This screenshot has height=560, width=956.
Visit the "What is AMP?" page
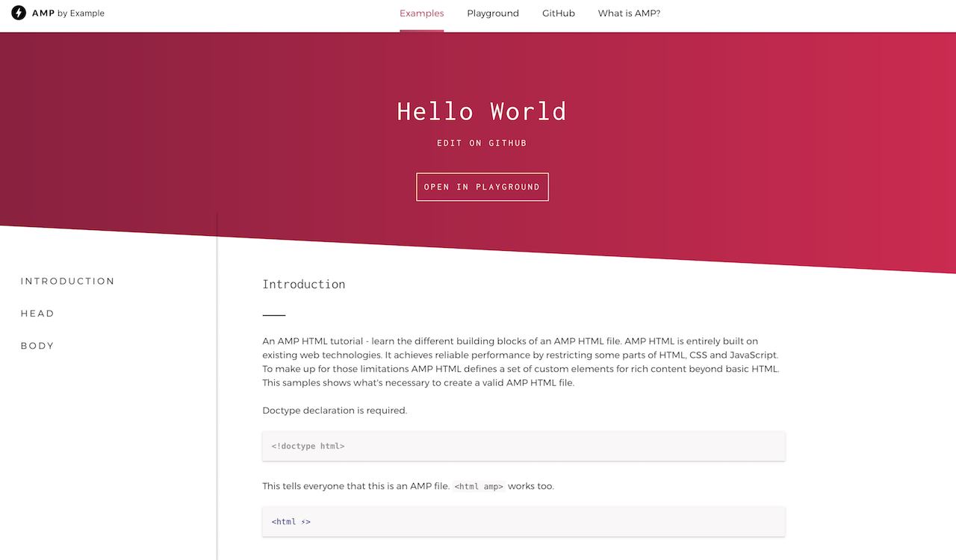628,13
